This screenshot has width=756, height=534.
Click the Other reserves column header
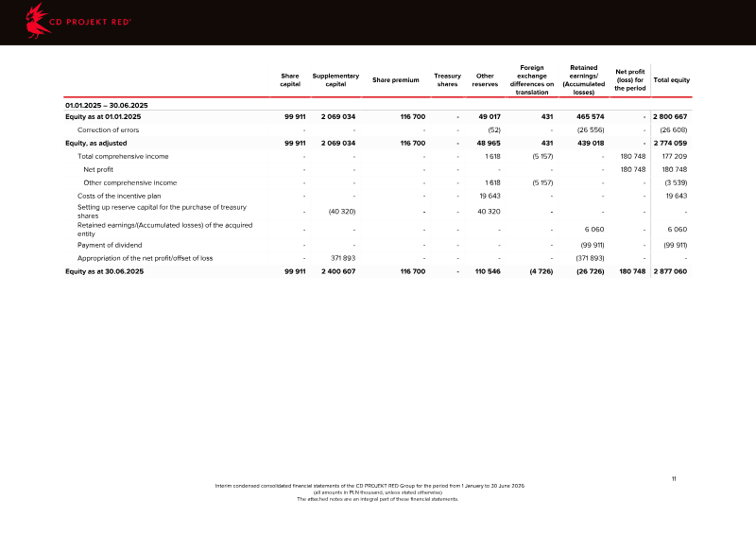coord(485,80)
